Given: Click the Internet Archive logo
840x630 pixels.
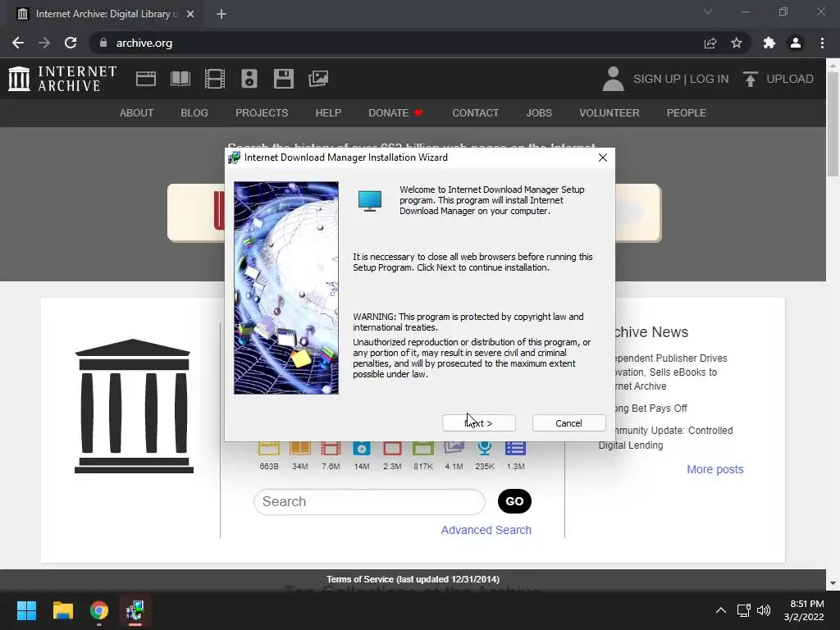Looking at the screenshot, I should coord(62,79).
